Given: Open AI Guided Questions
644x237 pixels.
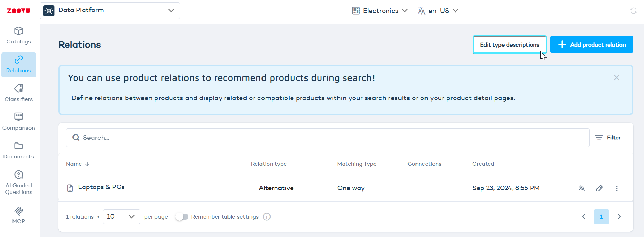Looking at the screenshot, I should 19,182.
